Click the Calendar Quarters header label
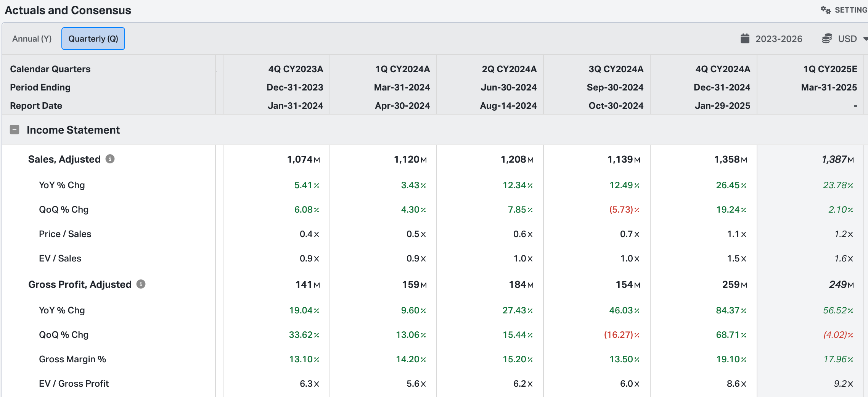The height and width of the screenshot is (397, 868). 50,69
